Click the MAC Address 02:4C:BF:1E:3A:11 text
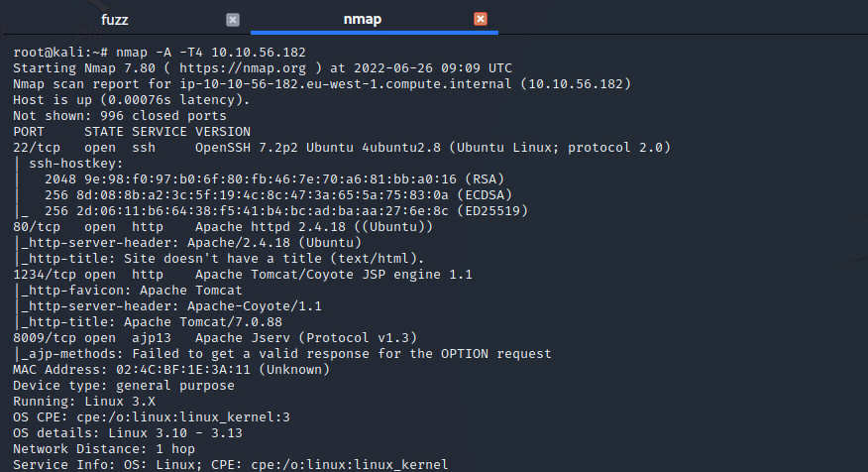868x472 pixels. tap(171, 370)
